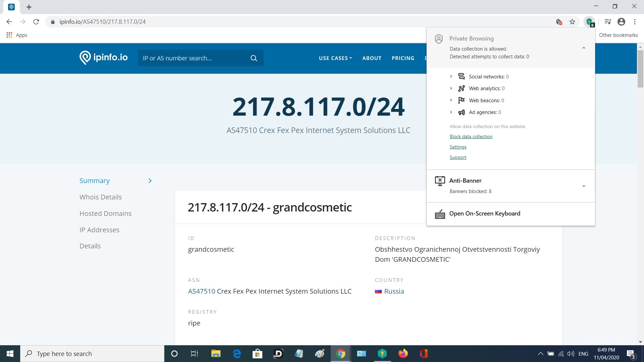
Task: Show hidden system tray icons
Action: pos(540,354)
